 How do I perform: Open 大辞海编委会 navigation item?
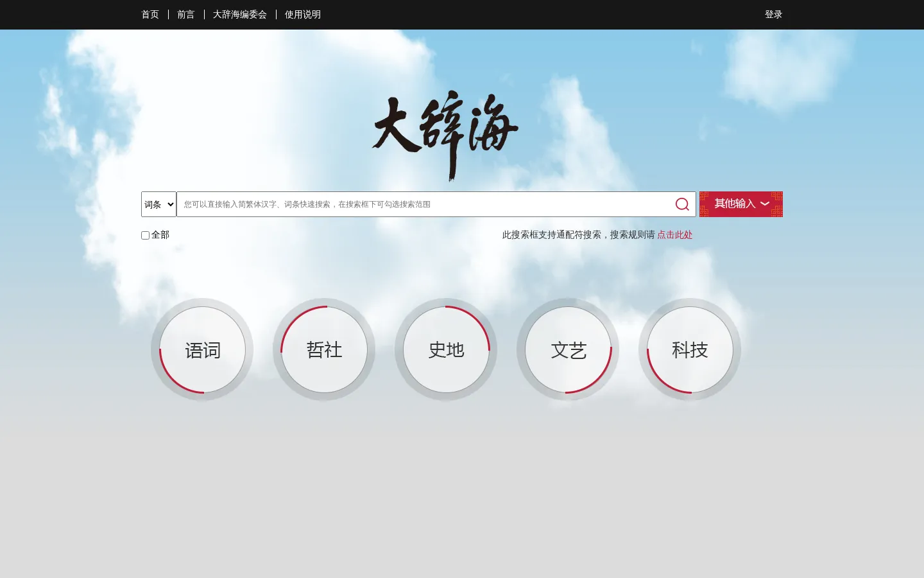240,15
